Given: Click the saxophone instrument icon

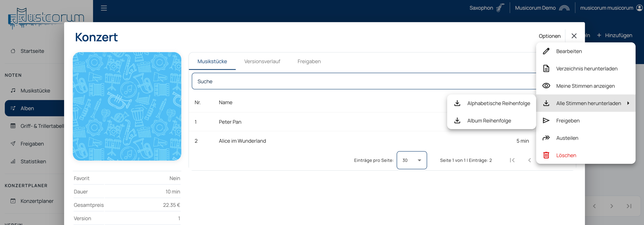Looking at the screenshot, I should click(x=500, y=8).
